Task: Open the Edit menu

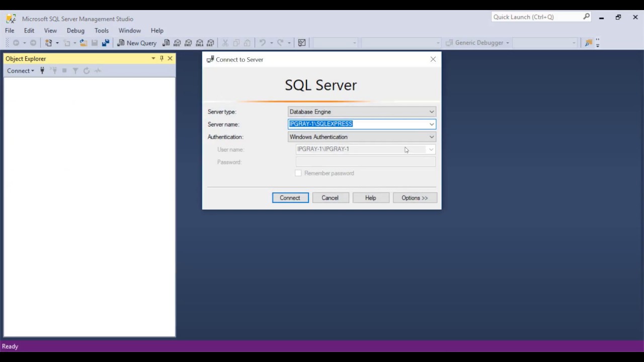Action: click(x=29, y=31)
